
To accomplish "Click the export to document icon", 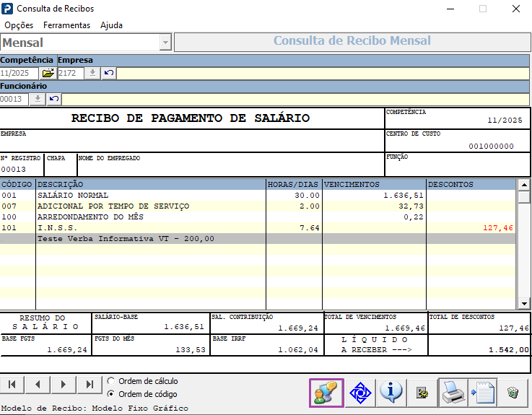I will pos(483,393).
